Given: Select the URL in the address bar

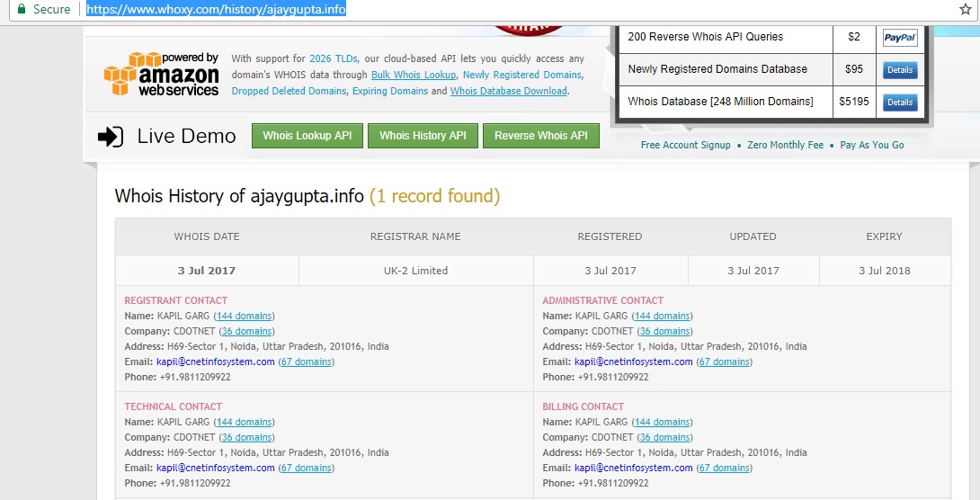Looking at the screenshot, I should pos(216,9).
